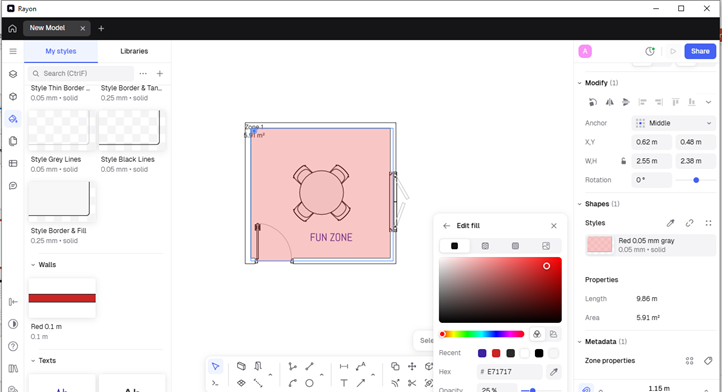Select the single line tool
Image resolution: width=722 pixels, height=392 pixels.
pyautogui.click(x=309, y=366)
